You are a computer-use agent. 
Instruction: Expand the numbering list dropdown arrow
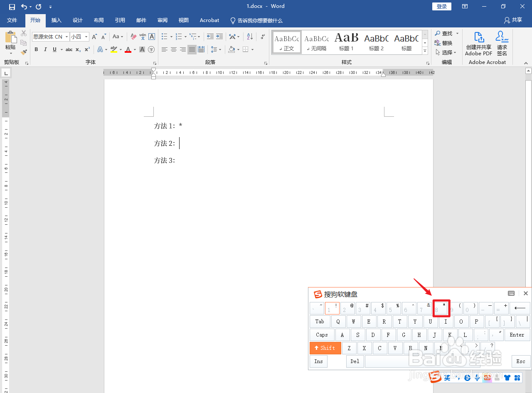point(185,37)
